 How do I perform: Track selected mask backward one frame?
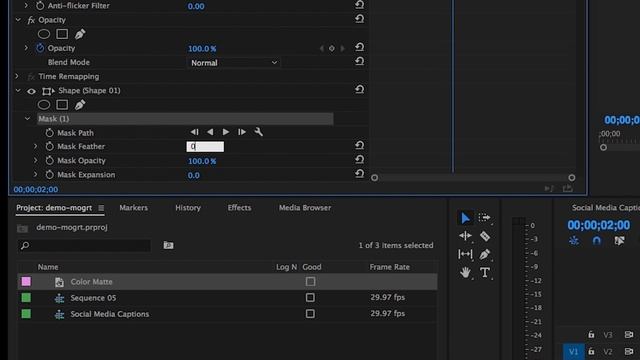(194, 132)
